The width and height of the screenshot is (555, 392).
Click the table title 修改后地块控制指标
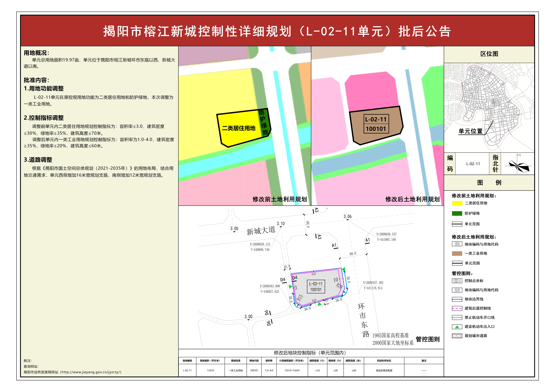310,353
